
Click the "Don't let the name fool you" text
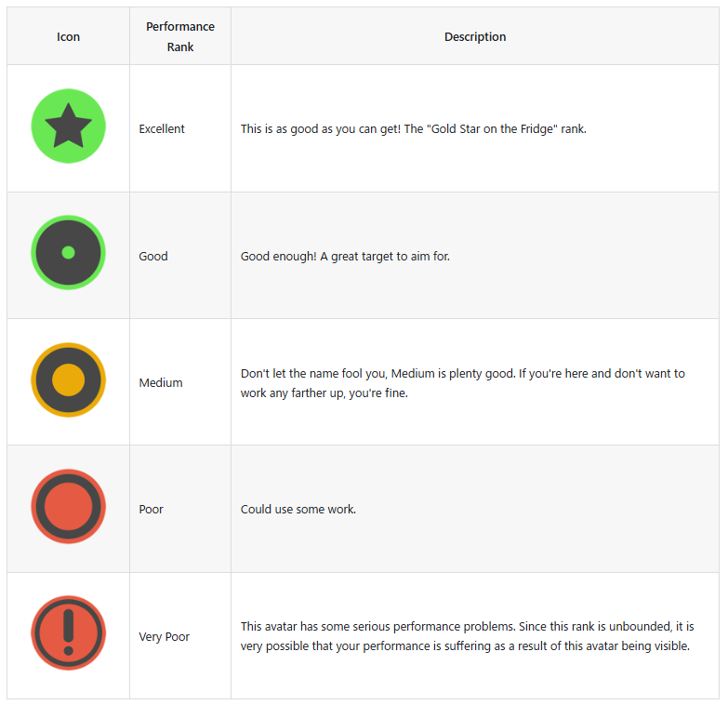[x=462, y=383]
